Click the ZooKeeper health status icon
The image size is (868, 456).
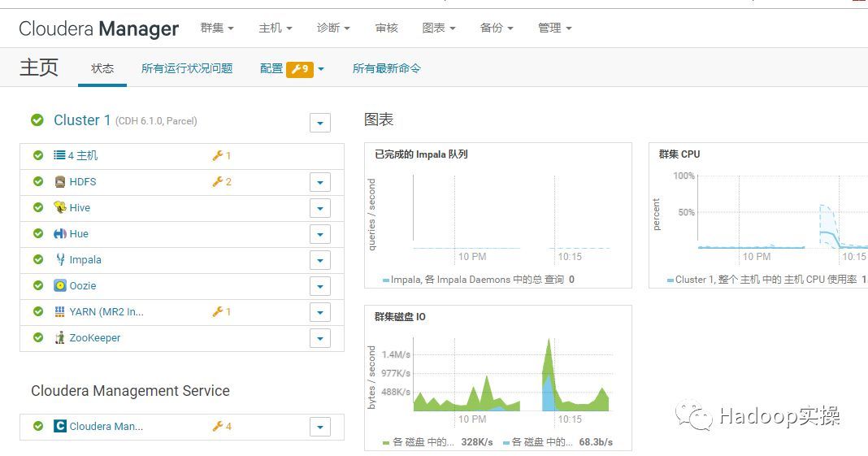38,337
